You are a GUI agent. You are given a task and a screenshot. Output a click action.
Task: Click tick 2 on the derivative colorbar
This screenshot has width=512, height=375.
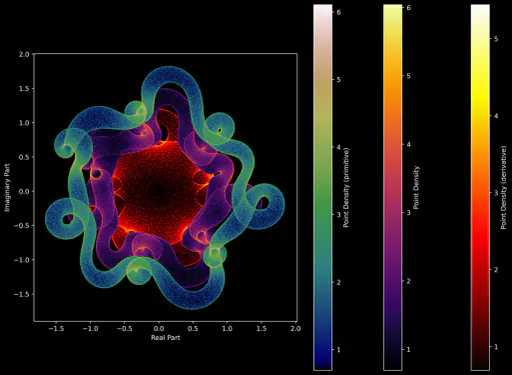tap(496, 270)
